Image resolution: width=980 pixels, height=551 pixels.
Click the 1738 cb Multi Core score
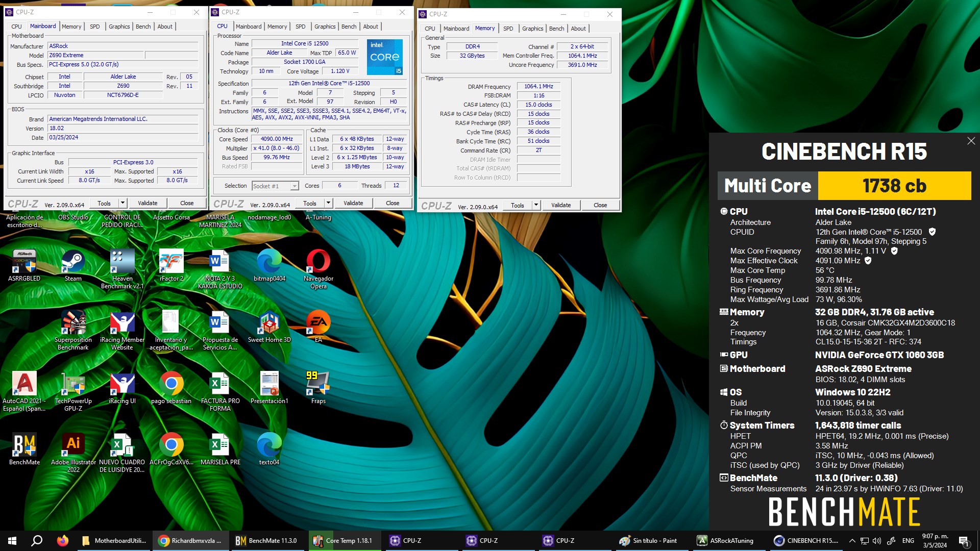(x=894, y=186)
